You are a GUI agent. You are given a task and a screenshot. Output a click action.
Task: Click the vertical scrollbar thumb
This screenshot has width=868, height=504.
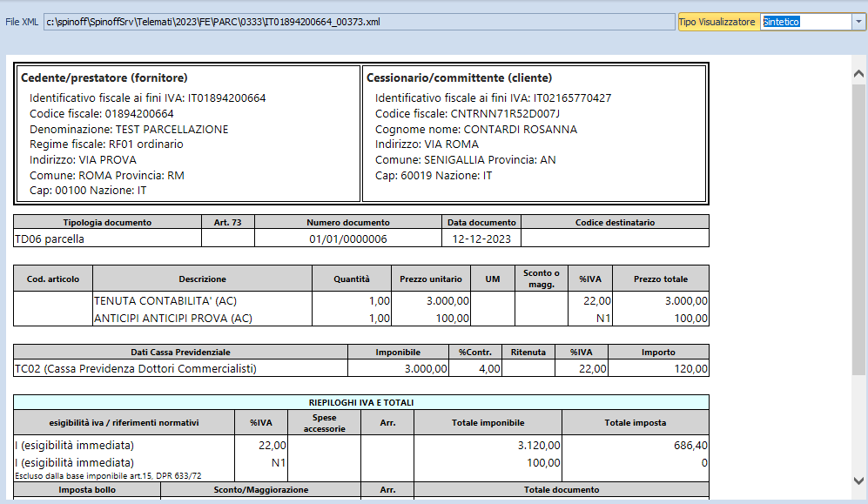click(x=858, y=230)
